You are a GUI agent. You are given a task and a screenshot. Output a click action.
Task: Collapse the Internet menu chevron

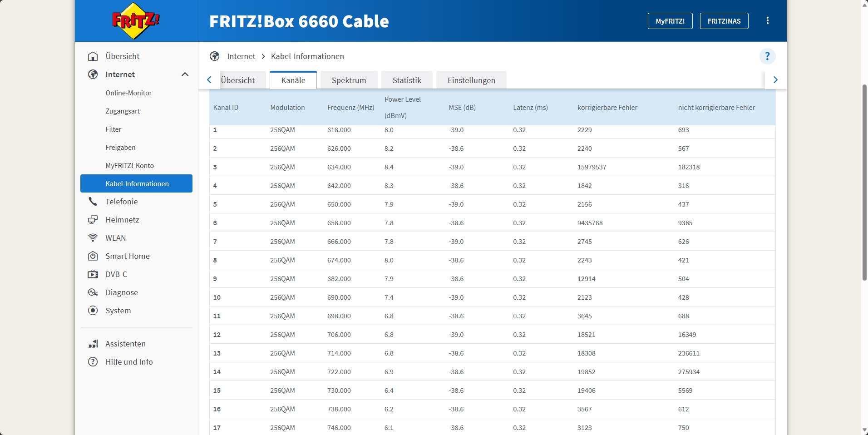pos(185,74)
